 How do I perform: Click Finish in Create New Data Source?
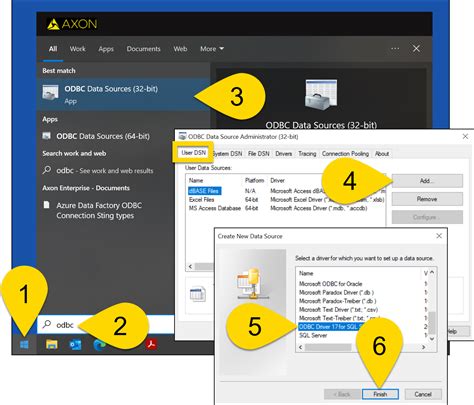(x=380, y=394)
